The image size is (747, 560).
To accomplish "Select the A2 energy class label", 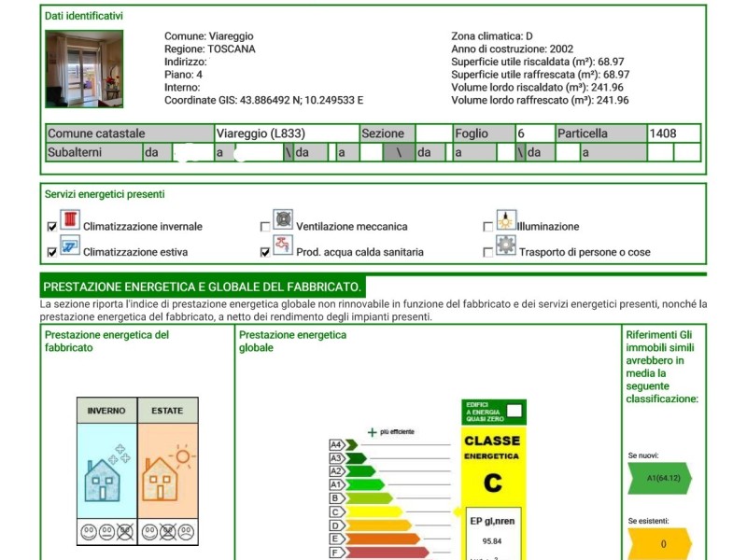I will coord(337,471).
